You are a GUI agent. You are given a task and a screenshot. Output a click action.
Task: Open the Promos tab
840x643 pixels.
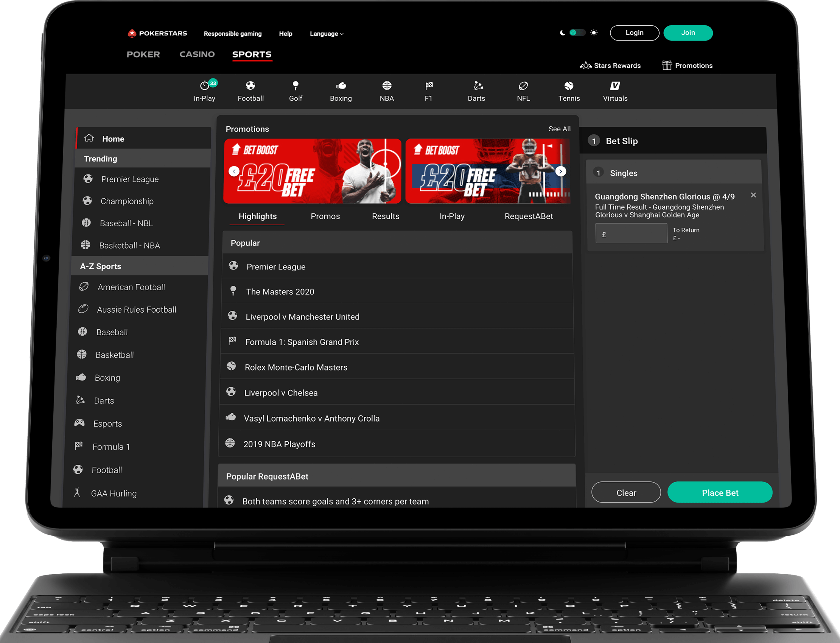pos(325,216)
